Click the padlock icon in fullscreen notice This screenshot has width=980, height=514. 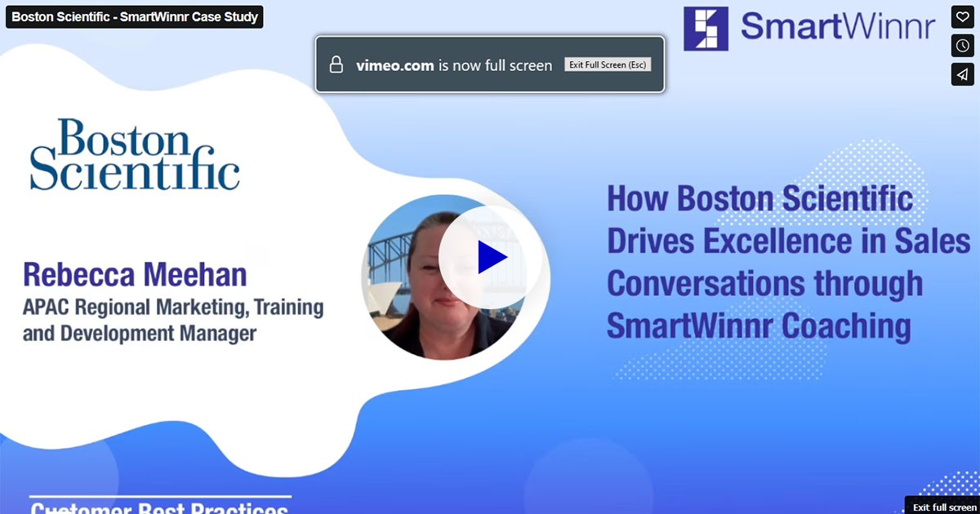tap(336, 64)
